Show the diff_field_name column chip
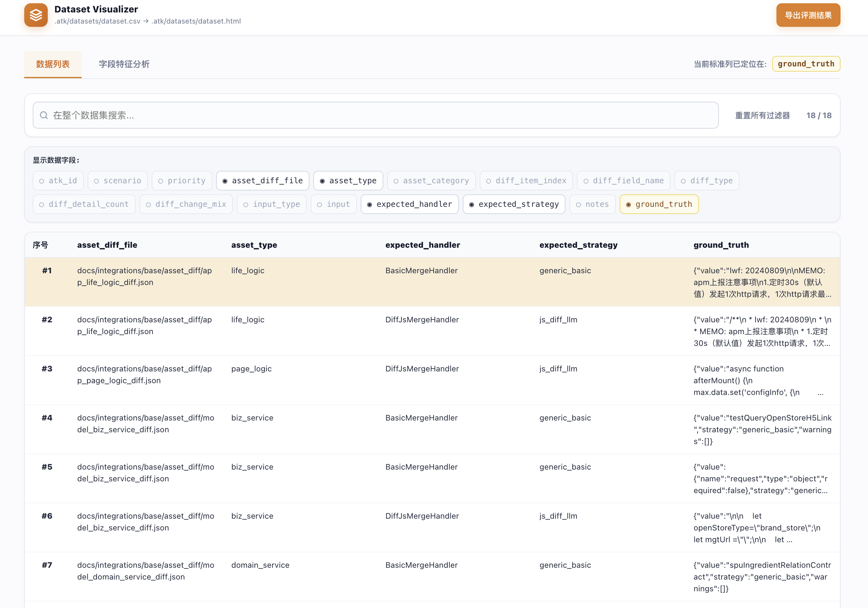 pos(623,181)
